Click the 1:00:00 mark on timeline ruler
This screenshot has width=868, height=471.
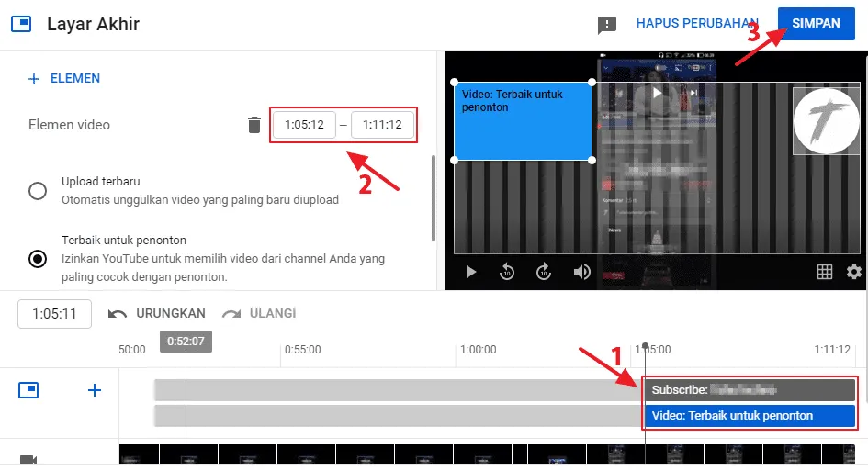pyautogui.click(x=479, y=350)
